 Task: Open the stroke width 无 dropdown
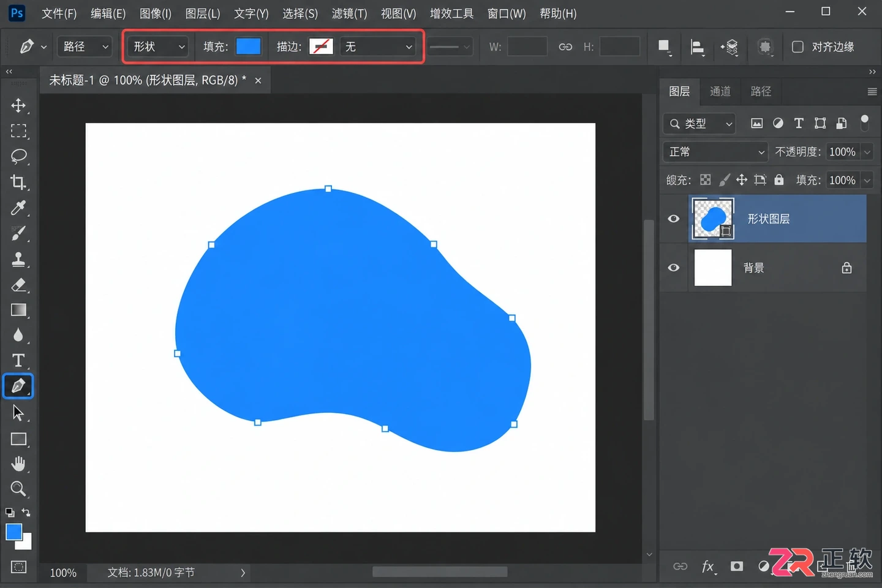pyautogui.click(x=378, y=47)
